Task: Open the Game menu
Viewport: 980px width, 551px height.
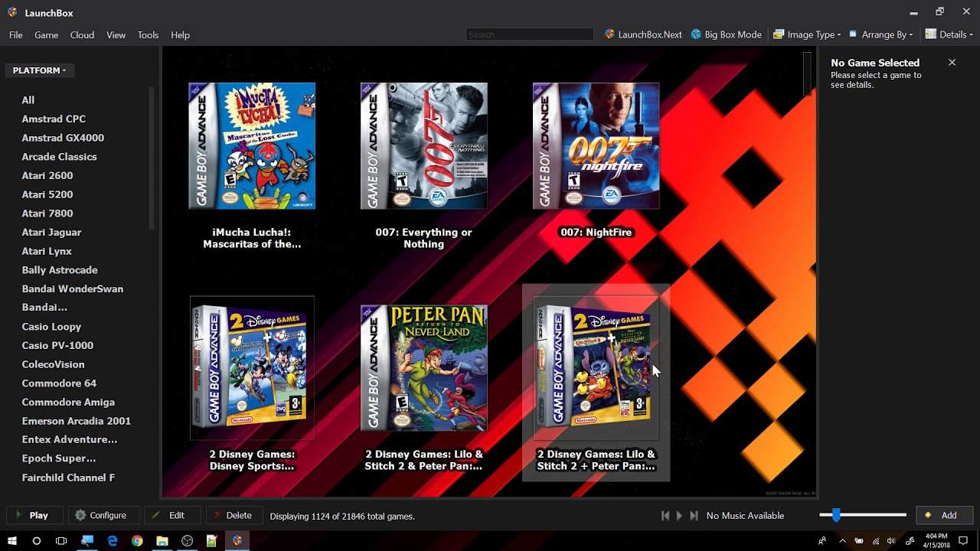Action: click(46, 35)
